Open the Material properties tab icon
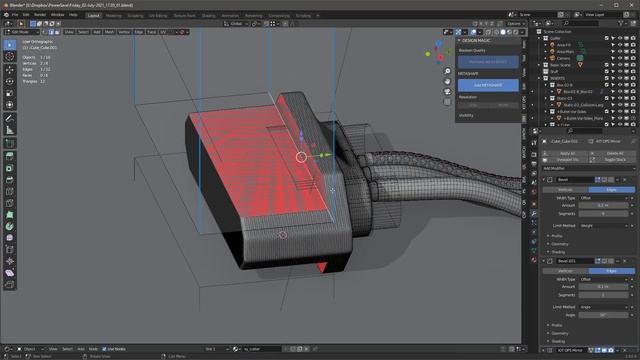 tap(534, 260)
